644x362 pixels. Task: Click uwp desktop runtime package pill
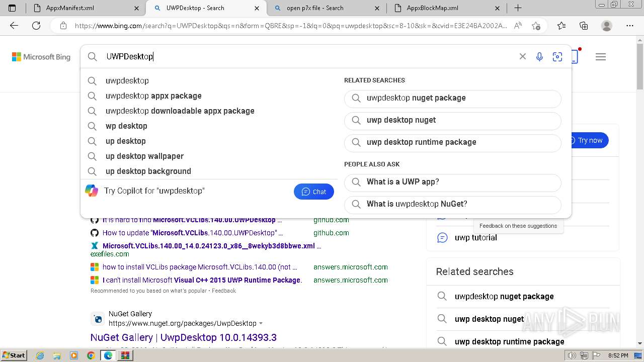[453, 142]
